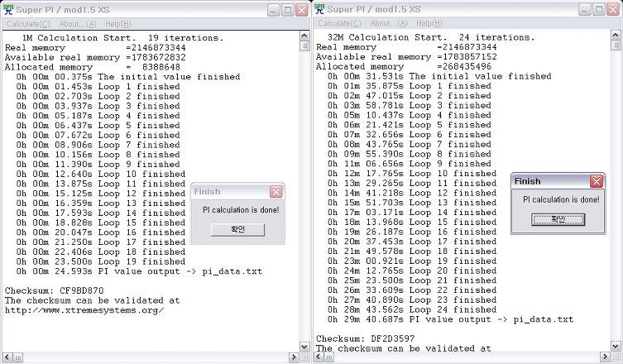
Task: Click 'Available real memory =1783672832' line
Action: pos(95,57)
